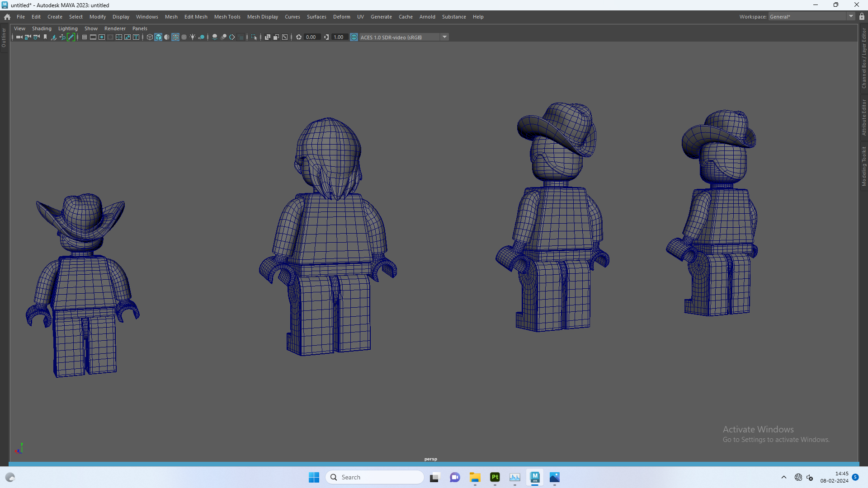Screen dimensions: 868x488
Task: Click the Motion Blur icon
Action: click(x=223, y=37)
